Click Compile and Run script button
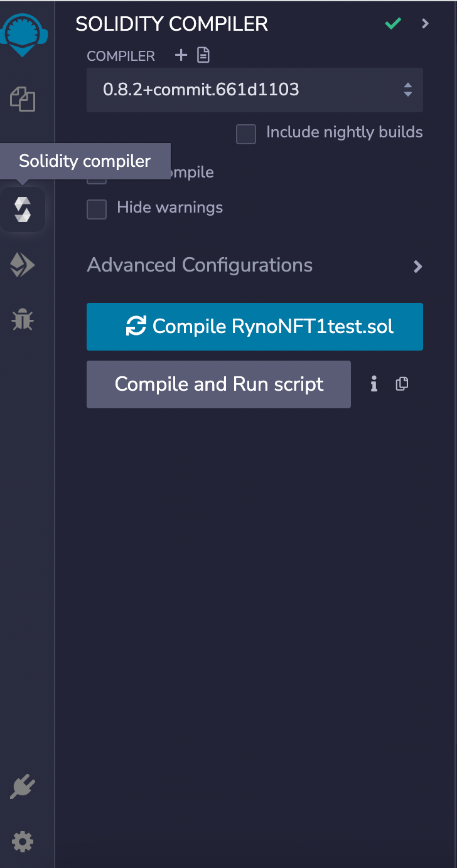Image resolution: width=457 pixels, height=868 pixels. [218, 384]
